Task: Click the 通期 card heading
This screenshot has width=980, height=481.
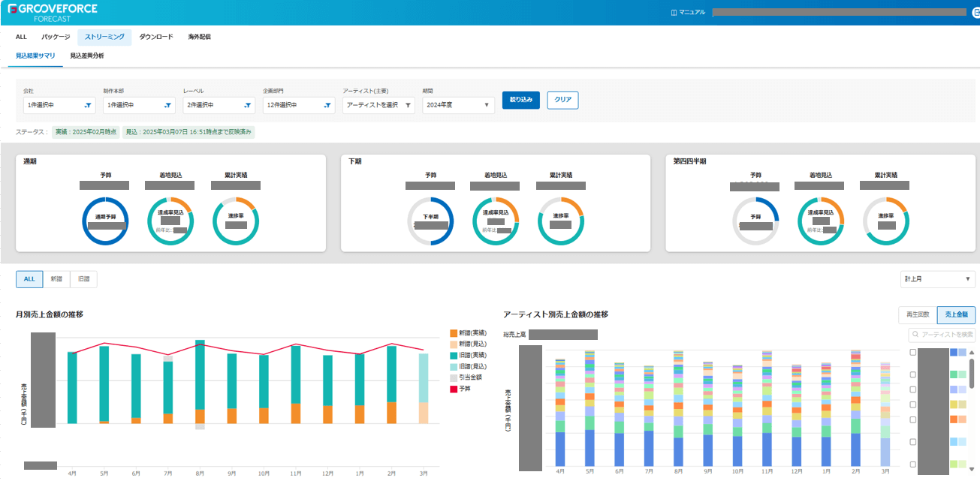Action: tap(30, 161)
